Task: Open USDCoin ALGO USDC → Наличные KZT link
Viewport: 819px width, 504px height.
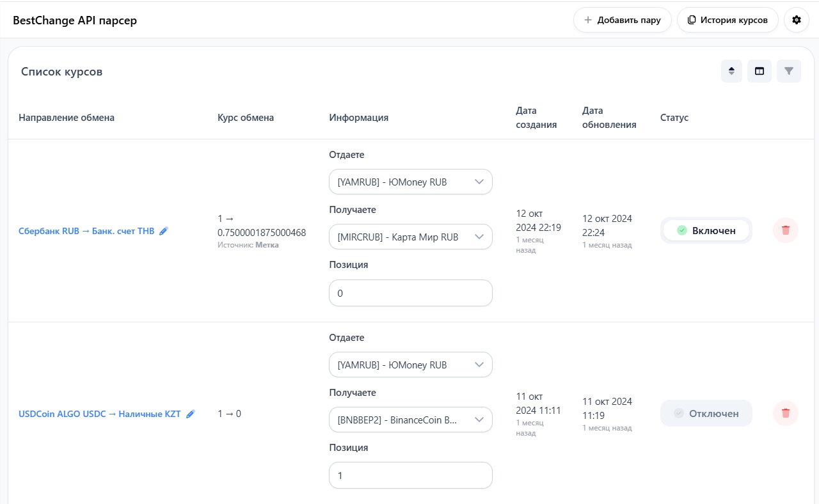Action: pyautogui.click(x=99, y=414)
